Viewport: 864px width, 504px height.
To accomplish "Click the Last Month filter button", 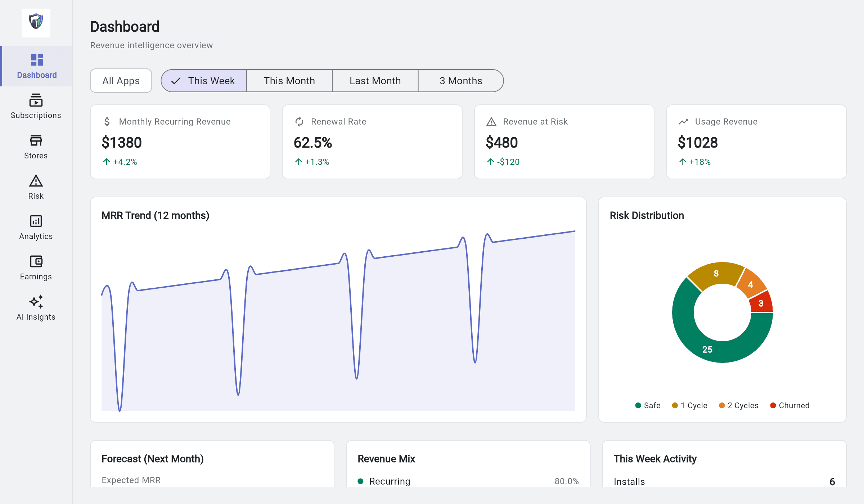I will [x=375, y=81].
